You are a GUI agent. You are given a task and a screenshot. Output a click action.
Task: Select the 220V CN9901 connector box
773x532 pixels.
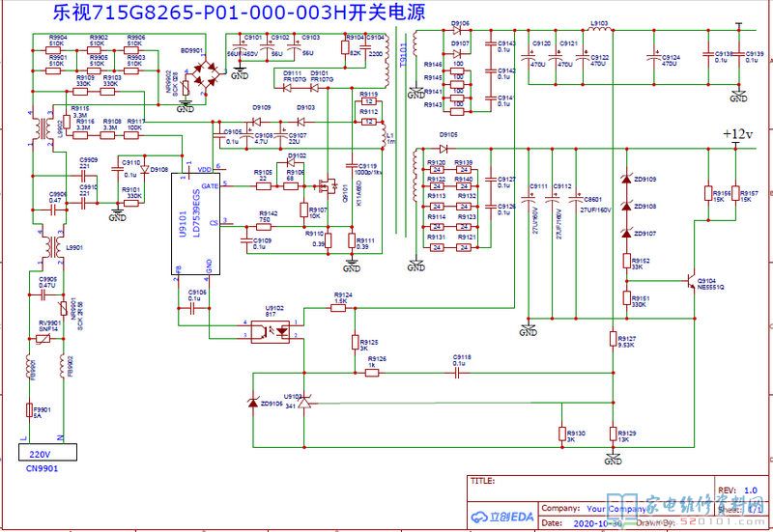point(47,452)
